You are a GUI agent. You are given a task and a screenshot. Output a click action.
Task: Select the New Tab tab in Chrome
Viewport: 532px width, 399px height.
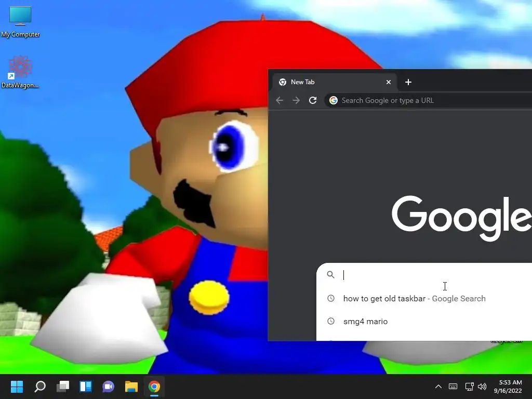(x=334, y=82)
